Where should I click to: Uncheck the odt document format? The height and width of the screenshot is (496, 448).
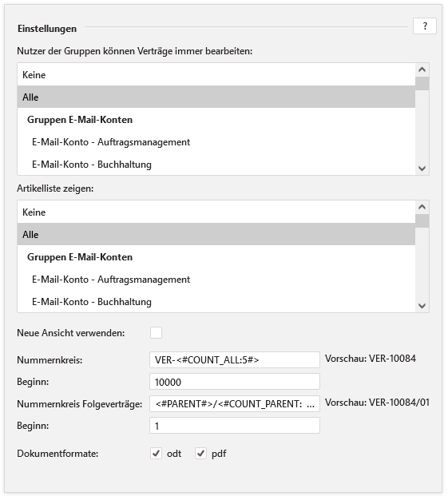coord(156,454)
